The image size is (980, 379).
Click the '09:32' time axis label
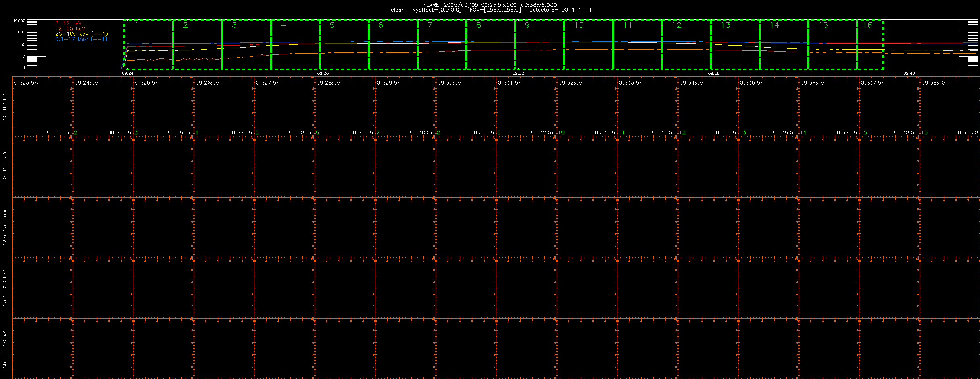tap(518, 73)
